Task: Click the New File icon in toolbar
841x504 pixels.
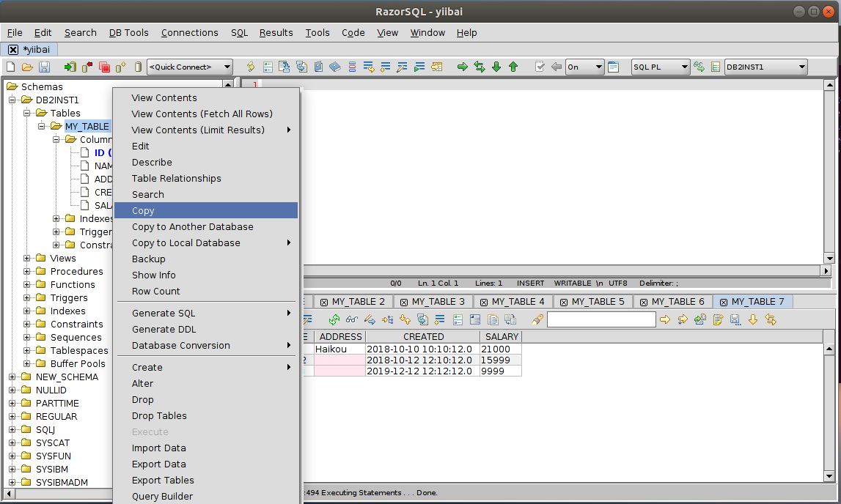Action: pos(11,67)
